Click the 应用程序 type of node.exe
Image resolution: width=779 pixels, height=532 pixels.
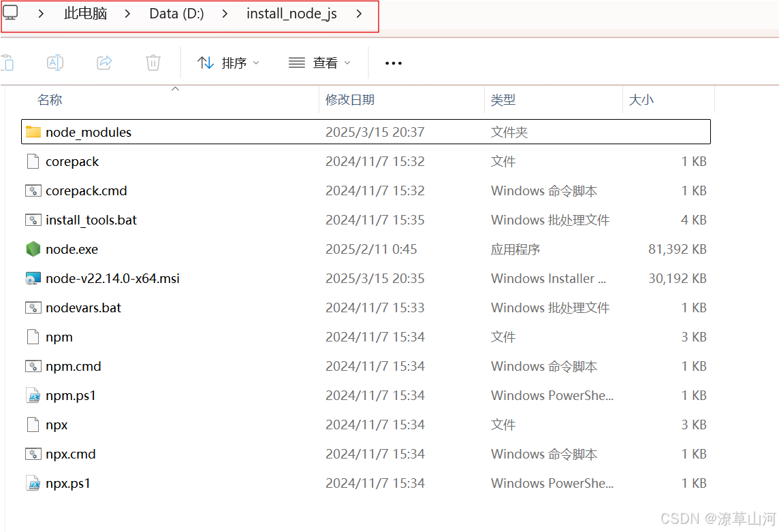[515, 250]
